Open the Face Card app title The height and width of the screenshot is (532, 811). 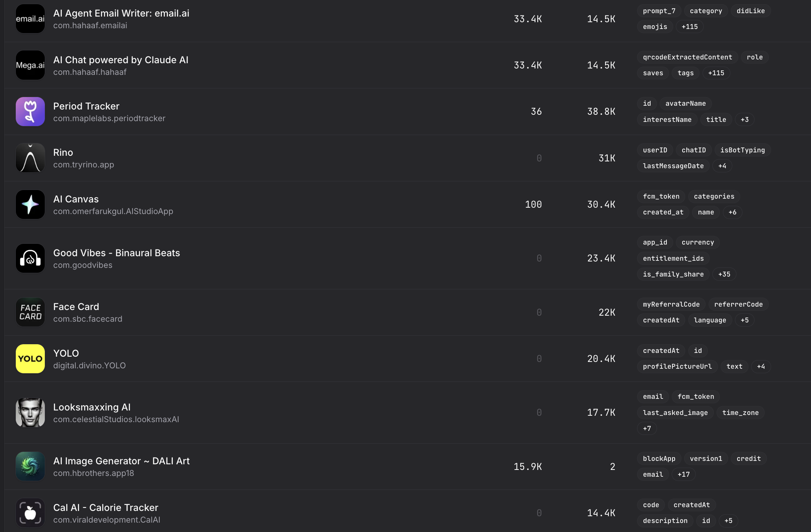(x=76, y=307)
